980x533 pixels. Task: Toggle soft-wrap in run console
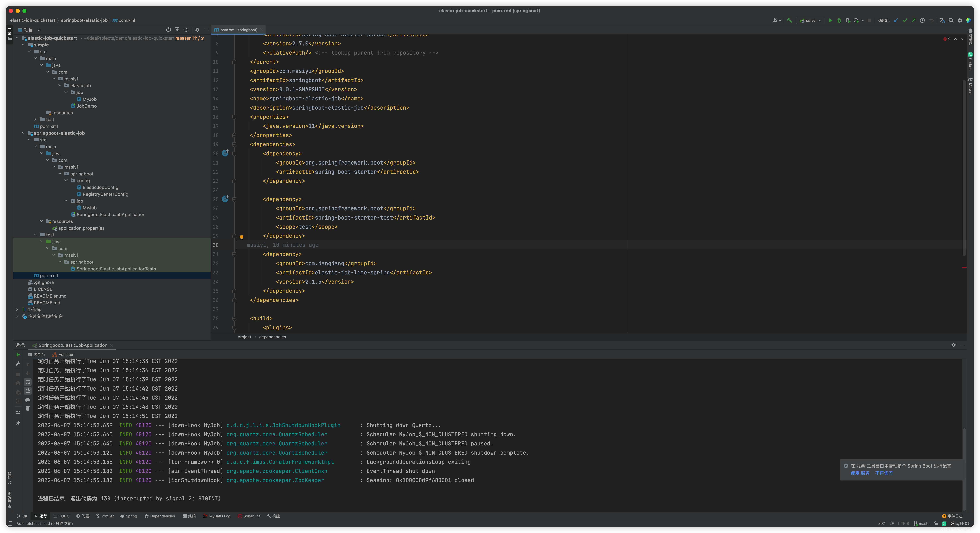pos(28,382)
